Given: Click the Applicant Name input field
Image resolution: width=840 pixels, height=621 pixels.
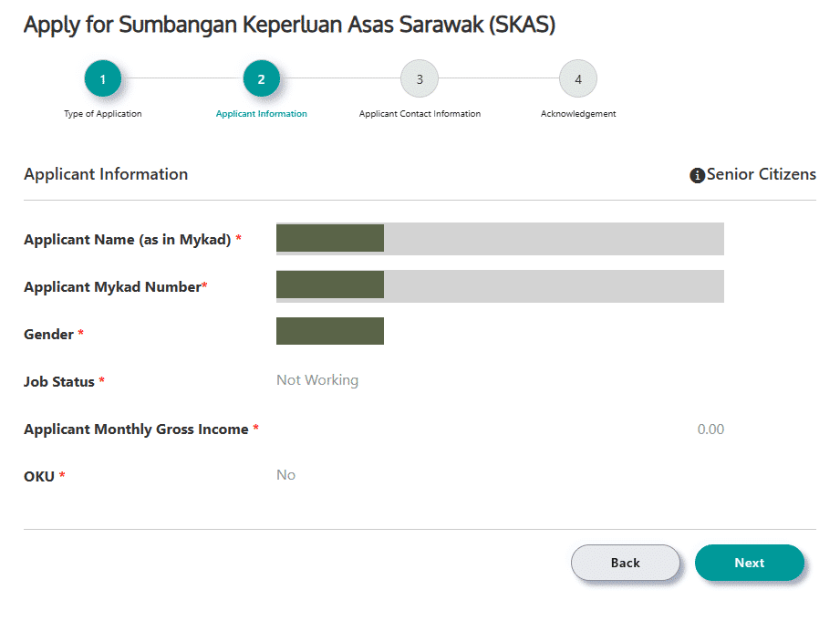Looking at the screenshot, I should pos(500,239).
